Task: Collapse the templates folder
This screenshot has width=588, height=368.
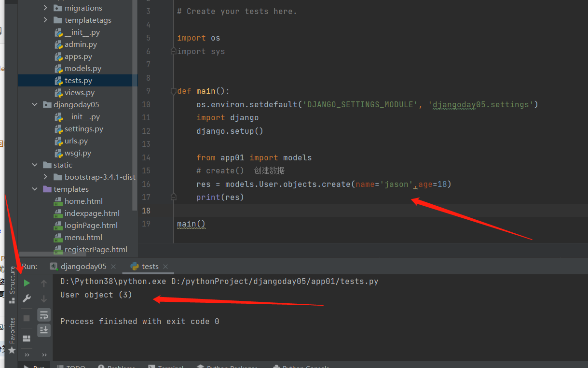Action: coord(35,189)
